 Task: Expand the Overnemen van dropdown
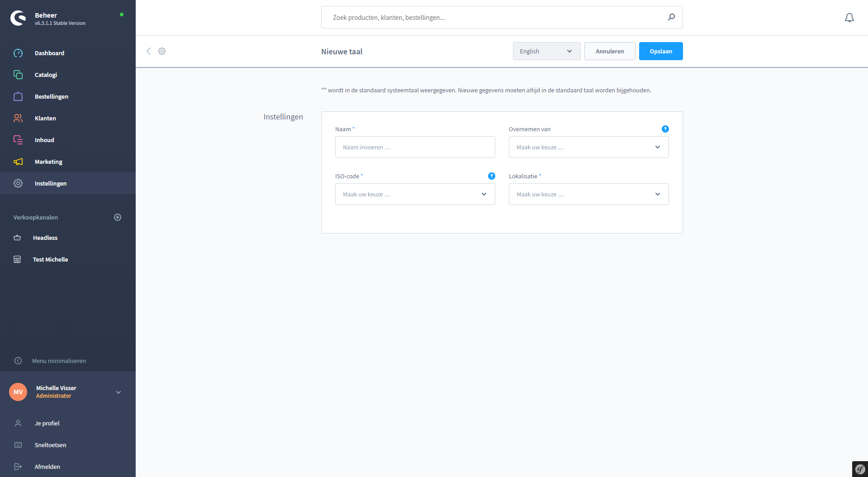point(588,147)
